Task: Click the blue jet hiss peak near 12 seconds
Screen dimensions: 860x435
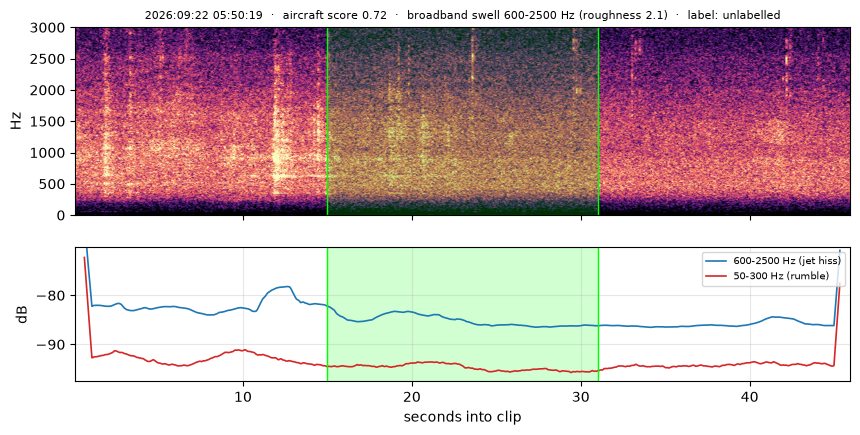Action: 286,286
